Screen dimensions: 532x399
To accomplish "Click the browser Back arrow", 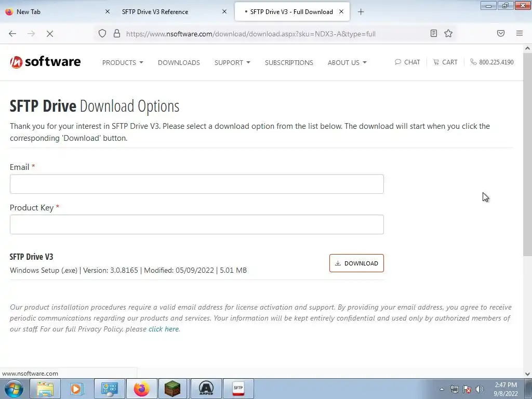I will 12,34.
